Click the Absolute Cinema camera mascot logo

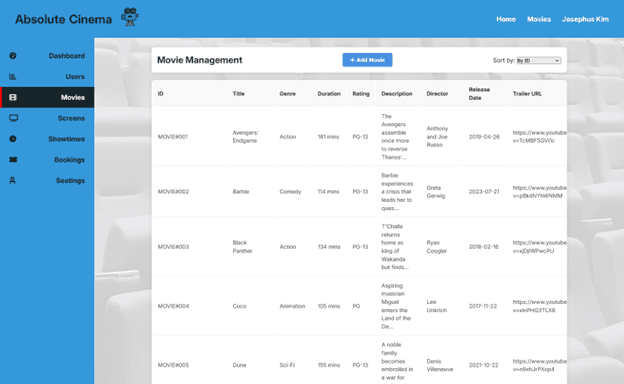pyautogui.click(x=130, y=17)
